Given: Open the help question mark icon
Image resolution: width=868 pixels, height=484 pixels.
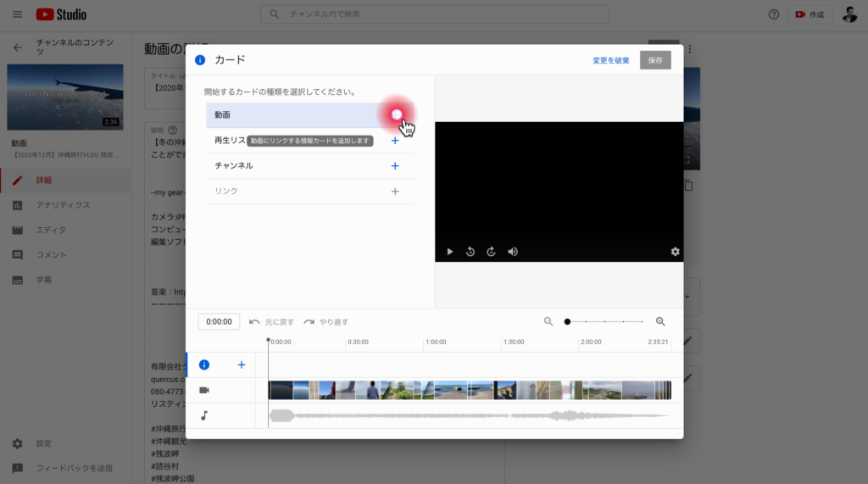Looking at the screenshot, I should pos(774,14).
